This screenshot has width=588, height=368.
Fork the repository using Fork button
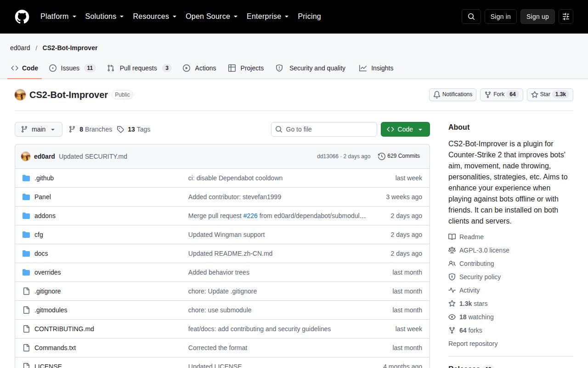502,95
